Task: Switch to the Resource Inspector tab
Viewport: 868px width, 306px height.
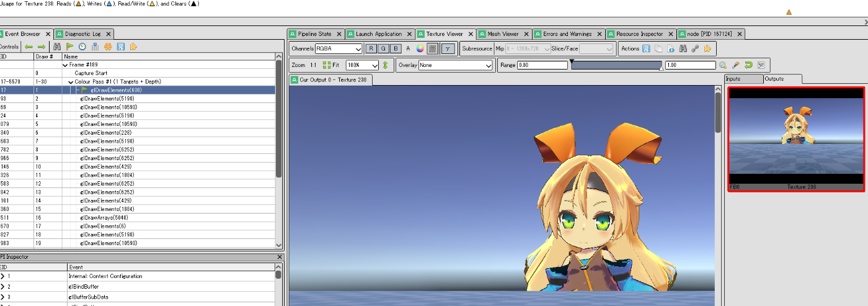Action: [640, 34]
